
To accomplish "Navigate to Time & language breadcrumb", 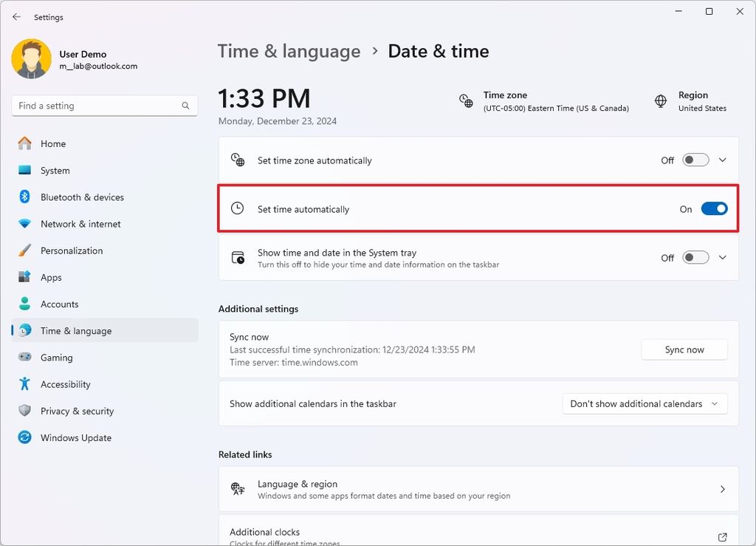I will 289,51.
